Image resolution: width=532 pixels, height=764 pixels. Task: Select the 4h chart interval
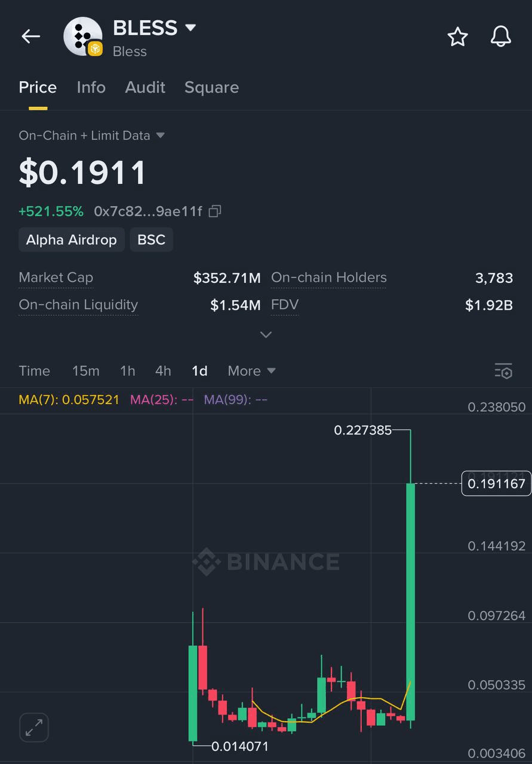coord(163,371)
